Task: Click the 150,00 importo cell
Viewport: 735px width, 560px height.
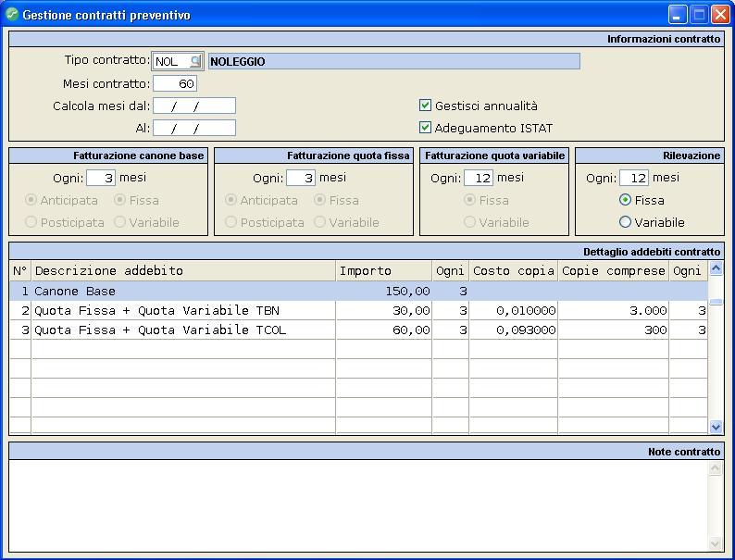Action: pyautogui.click(x=384, y=291)
